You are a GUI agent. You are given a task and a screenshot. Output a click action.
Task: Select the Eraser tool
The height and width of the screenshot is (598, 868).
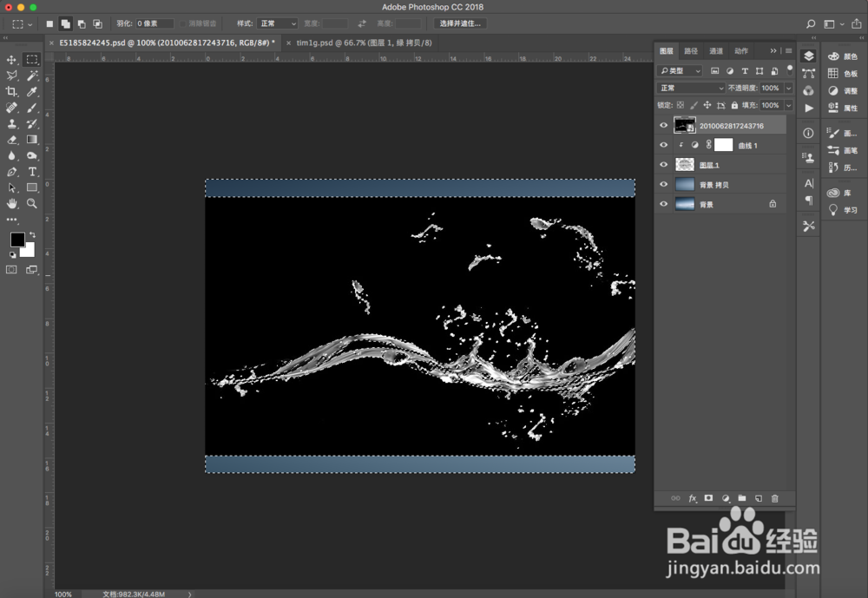click(x=11, y=140)
